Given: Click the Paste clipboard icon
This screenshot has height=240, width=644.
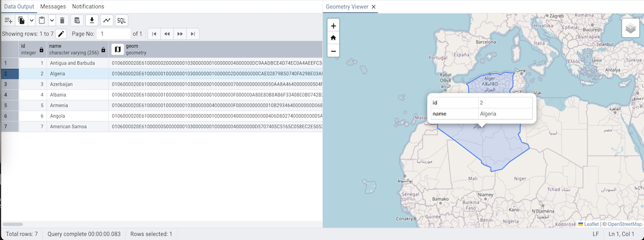Looking at the screenshot, I should [x=42, y=20].
